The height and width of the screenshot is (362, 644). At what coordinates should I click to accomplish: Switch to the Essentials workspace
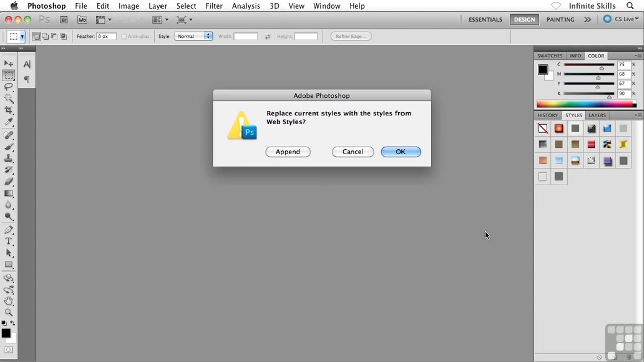(486, 19)
